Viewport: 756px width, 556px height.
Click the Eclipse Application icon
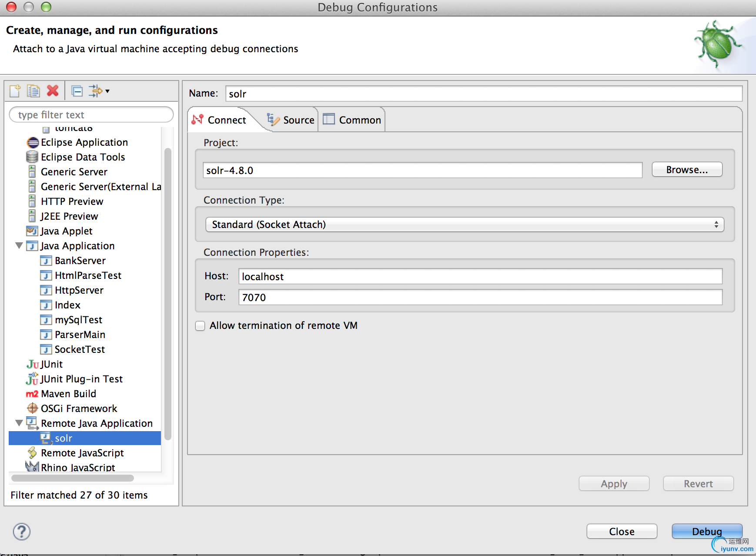33,143
